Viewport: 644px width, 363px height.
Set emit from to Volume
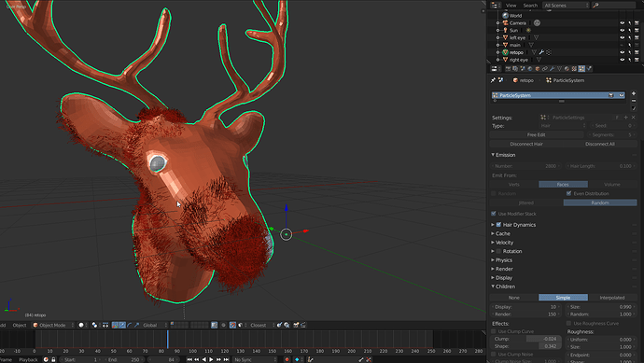click(612, 185)
